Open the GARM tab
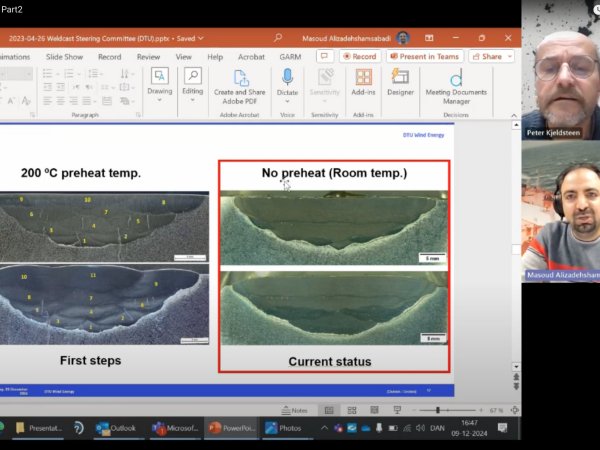Screen dimensions: 600x450 pos(290,57)
